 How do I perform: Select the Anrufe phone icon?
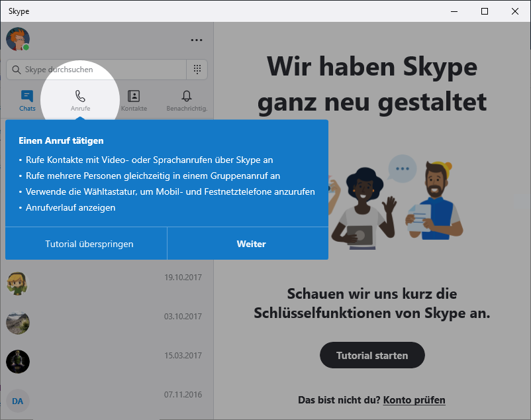tap(80, 96)
